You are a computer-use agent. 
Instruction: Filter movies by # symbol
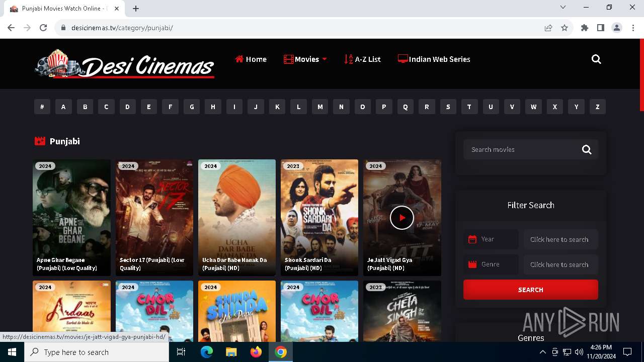click(x=42, y=107)
